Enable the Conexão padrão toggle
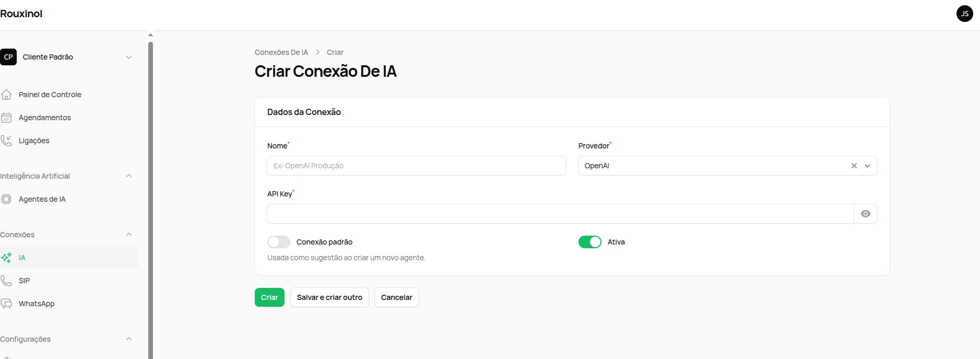Viewport: 980px width, 359px height. point(279,242)
